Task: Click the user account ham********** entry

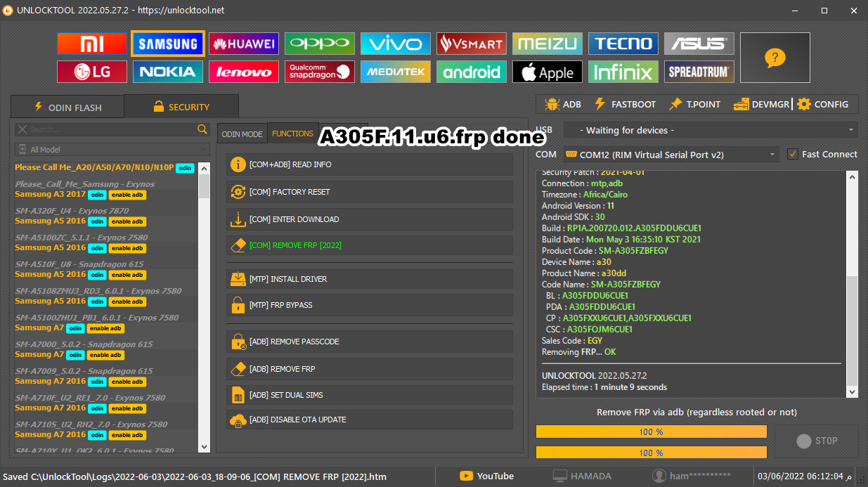Action: point(692,476)
